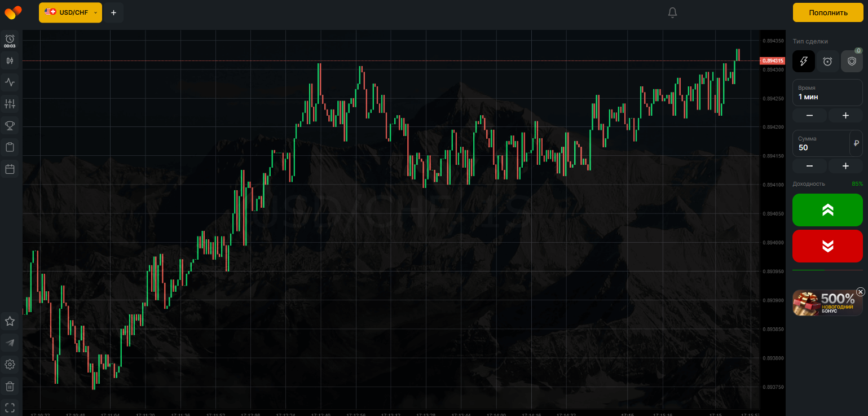Open the indicators pulse-line icon

click(10, 82)
